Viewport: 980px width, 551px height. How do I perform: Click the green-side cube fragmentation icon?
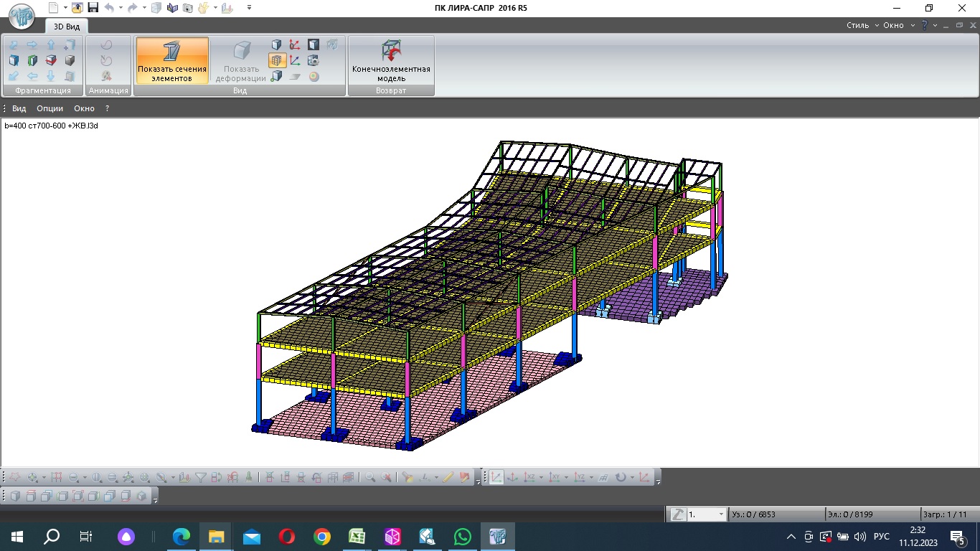32,61
